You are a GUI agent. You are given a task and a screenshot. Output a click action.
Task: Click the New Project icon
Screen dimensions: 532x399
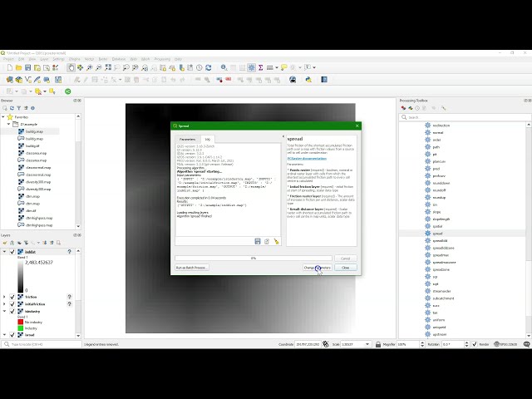[x=10, y=68]
